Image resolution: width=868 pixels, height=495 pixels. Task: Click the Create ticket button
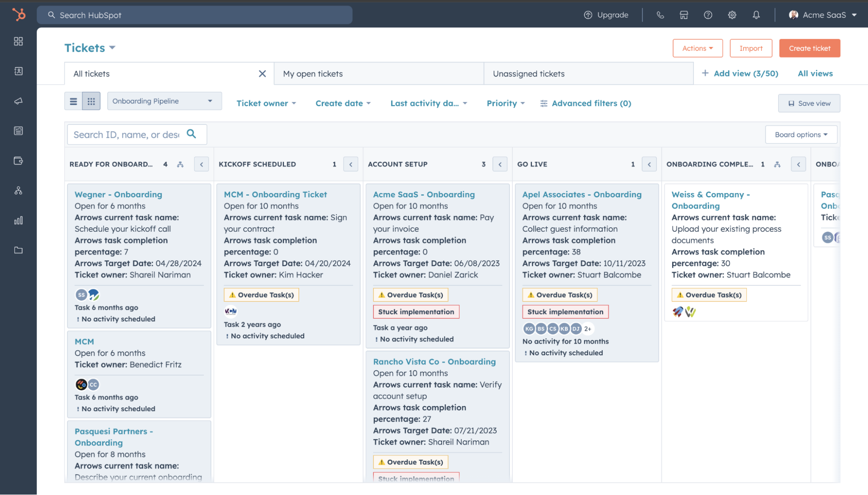(809, 48)
